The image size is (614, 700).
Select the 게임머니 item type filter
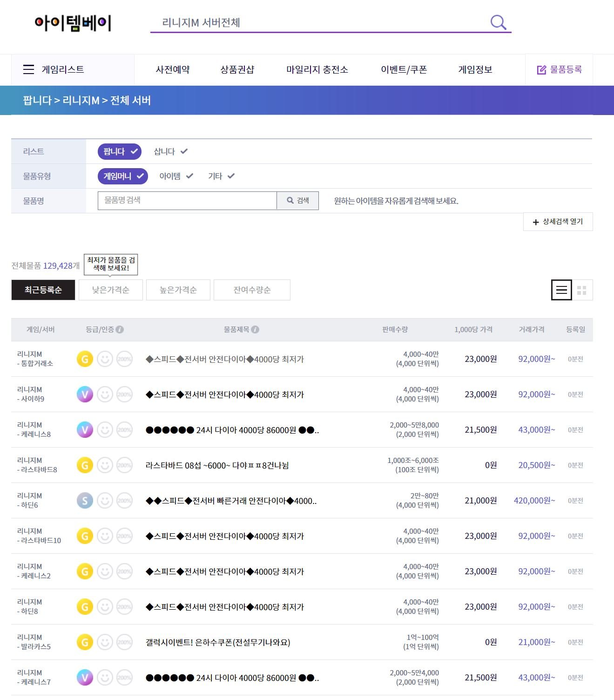(x=123, y=176)
